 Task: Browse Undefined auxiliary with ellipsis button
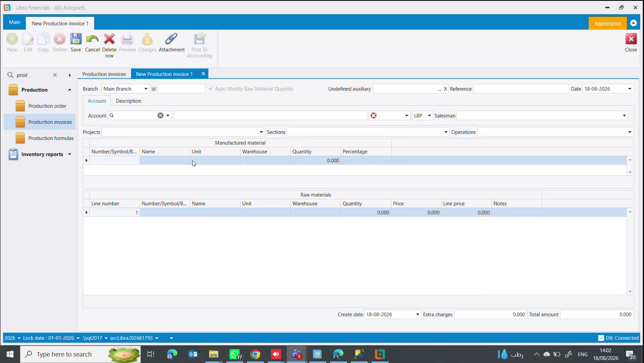click(x=439, y=89)
